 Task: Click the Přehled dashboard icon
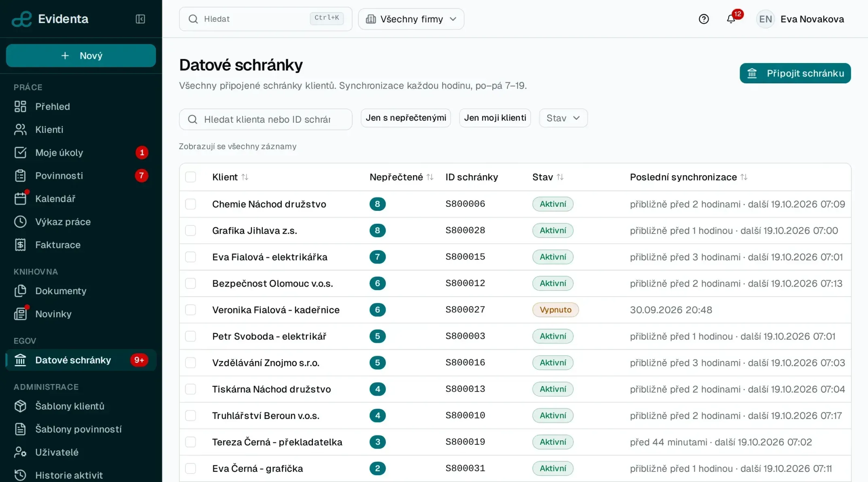tap(20, 106)
